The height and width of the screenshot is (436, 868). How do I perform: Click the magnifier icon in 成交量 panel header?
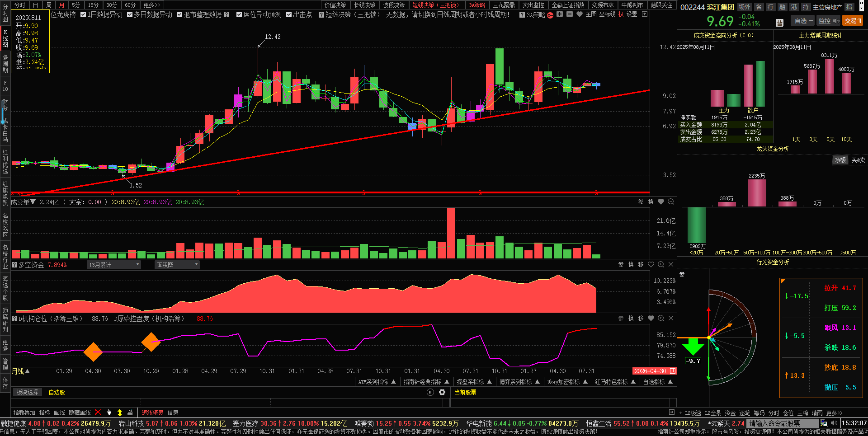pos(671,202)
